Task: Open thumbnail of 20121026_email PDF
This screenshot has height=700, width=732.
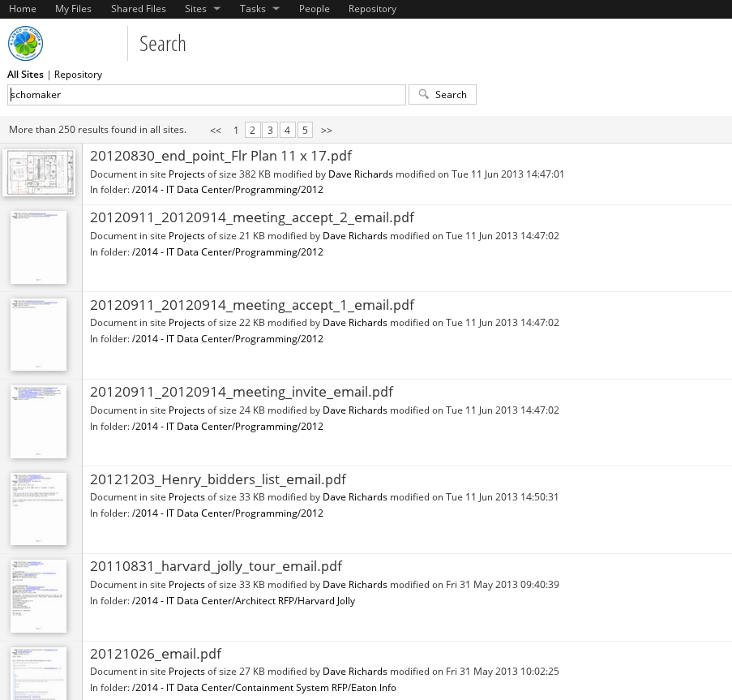Action: pos(38,673)
